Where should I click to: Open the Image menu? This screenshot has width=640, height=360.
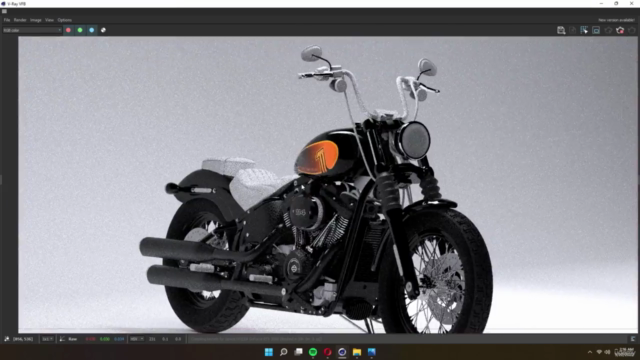pyautogui.click(x=36, y=20)
